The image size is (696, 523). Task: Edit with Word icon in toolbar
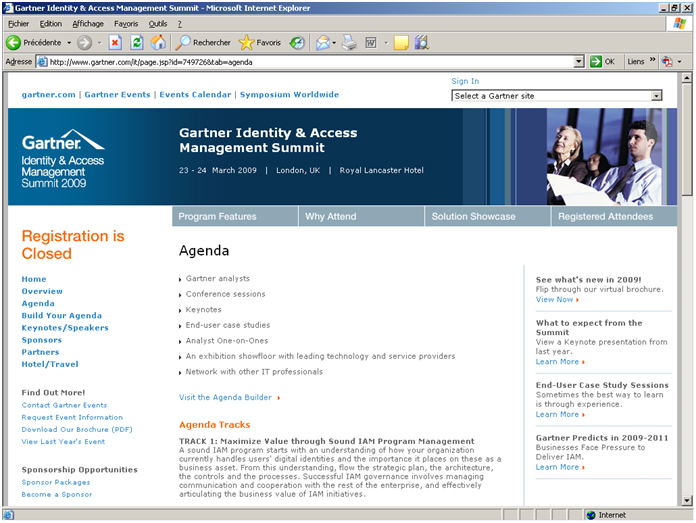tap(371, 43)
